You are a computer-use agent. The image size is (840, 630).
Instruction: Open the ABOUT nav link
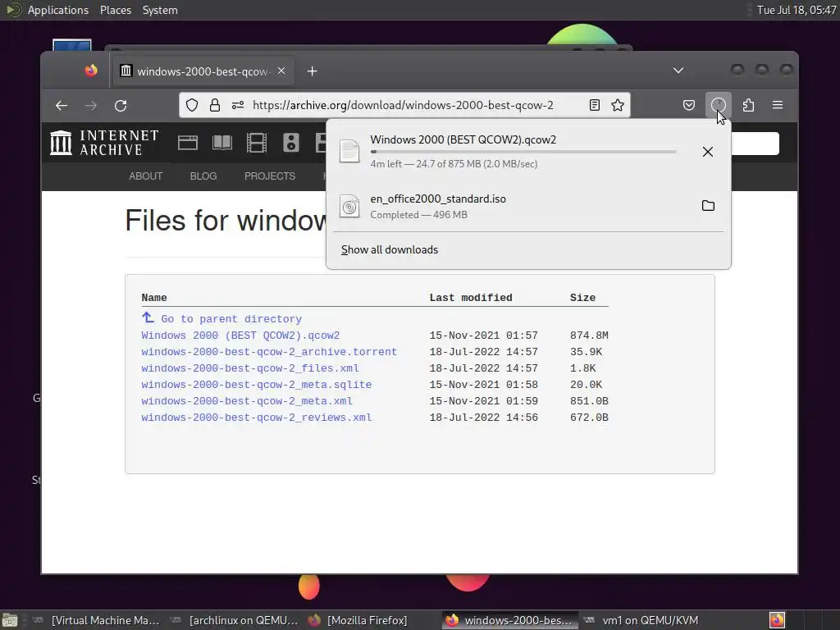(x=146, y=176)
